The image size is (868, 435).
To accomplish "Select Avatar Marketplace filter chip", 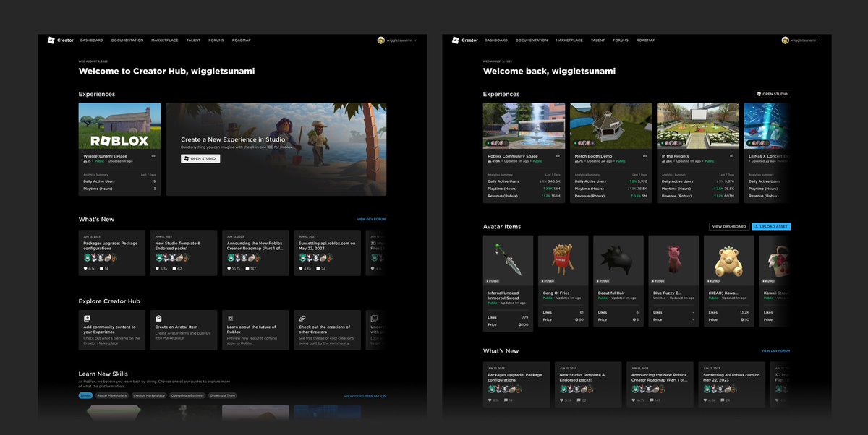I will pos(112,395).
